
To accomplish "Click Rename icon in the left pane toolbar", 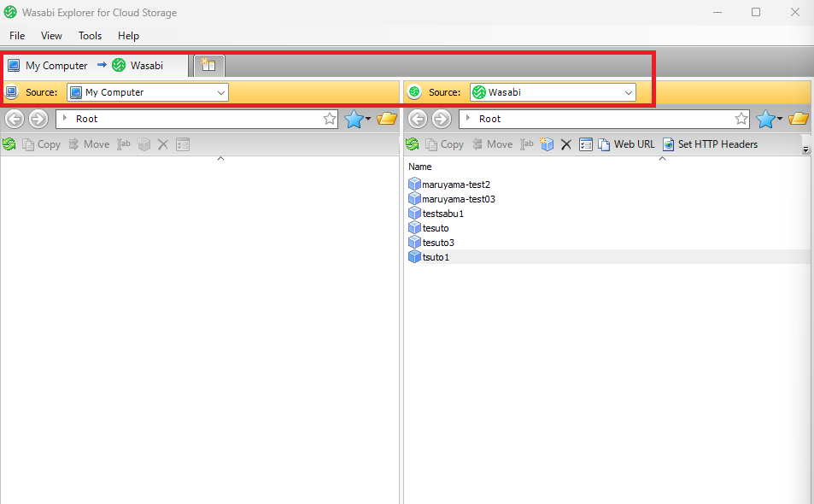I will pyautogui.click(x=124, y=144).
